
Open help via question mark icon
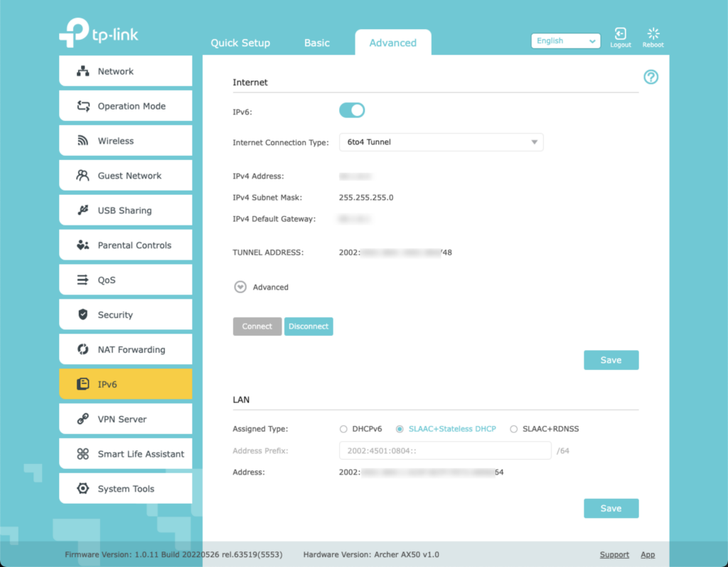tap(651, 78)
